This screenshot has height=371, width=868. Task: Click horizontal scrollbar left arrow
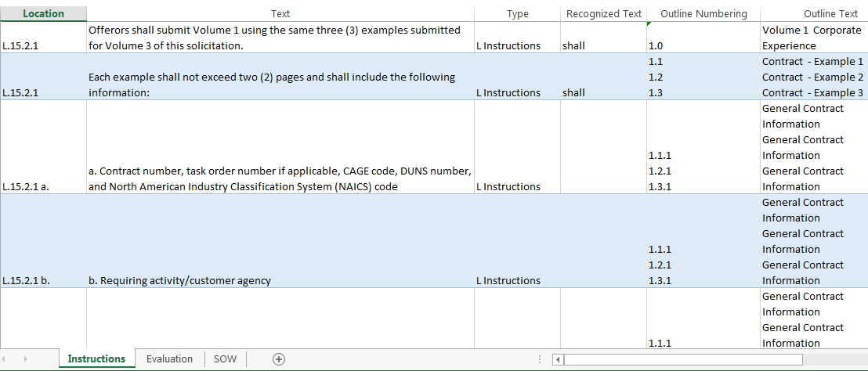click(x=558, y=359)
